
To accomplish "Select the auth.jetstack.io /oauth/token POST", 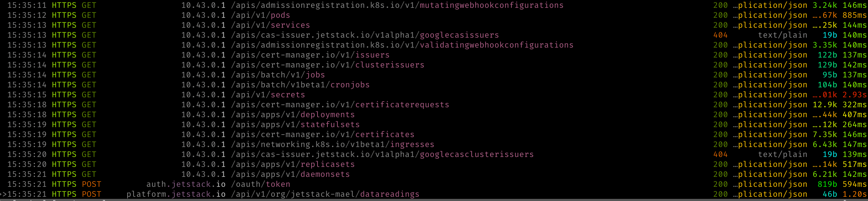I will tap(434, 184).
